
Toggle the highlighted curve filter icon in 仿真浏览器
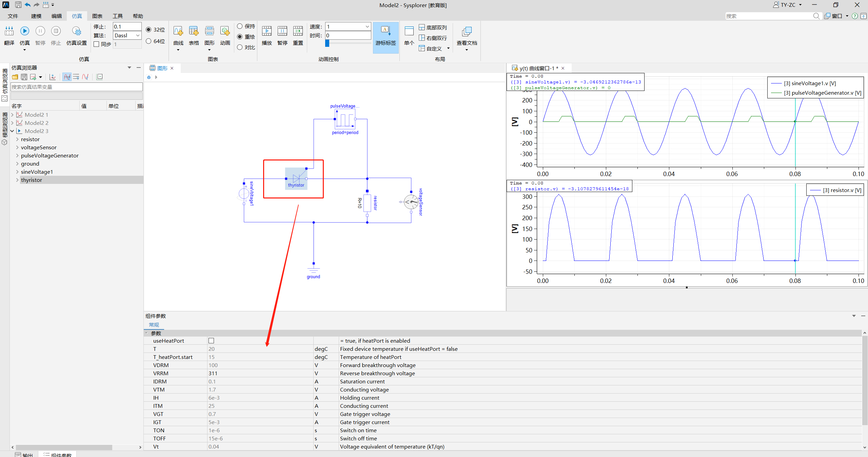pos(67,77)
